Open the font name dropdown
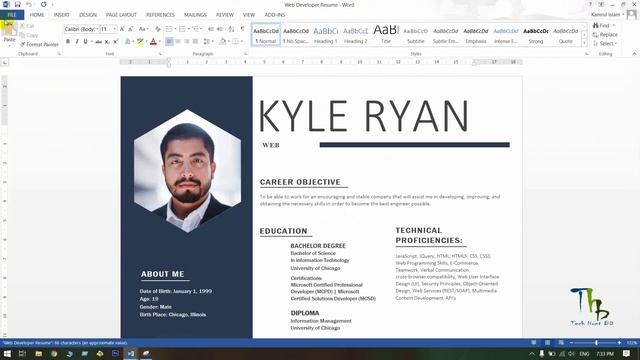This screenshot has height=360, width=640. (x=97, y=29)
